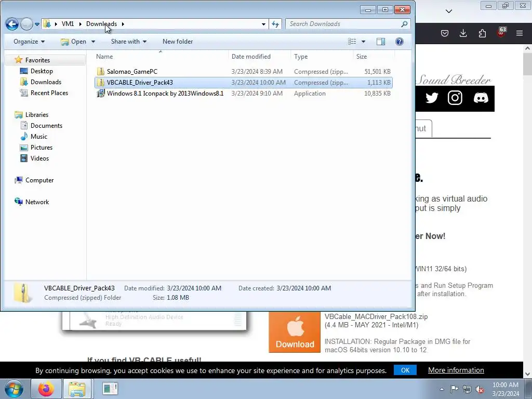Viewport: 532px width, 399px height.
Task: Open the Twitter icon on webpage
Action: tap(432, 98)
